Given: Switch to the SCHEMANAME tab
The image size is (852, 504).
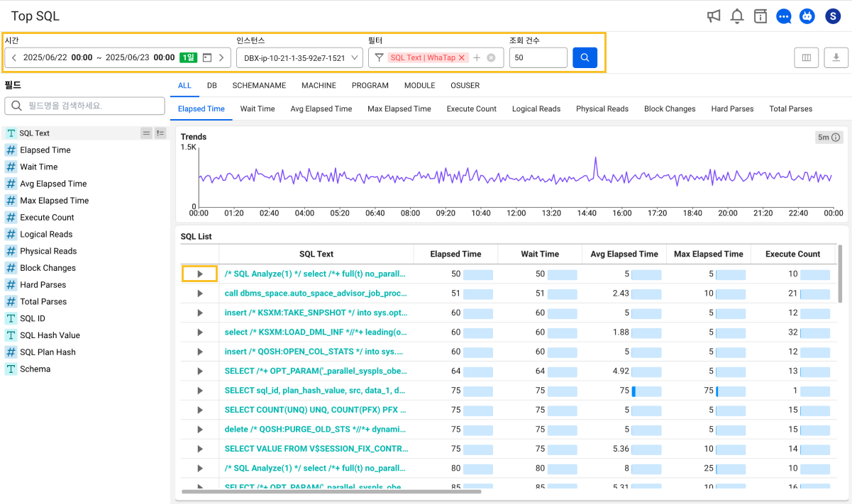Looking at the screenshot, I should [259, 85].
